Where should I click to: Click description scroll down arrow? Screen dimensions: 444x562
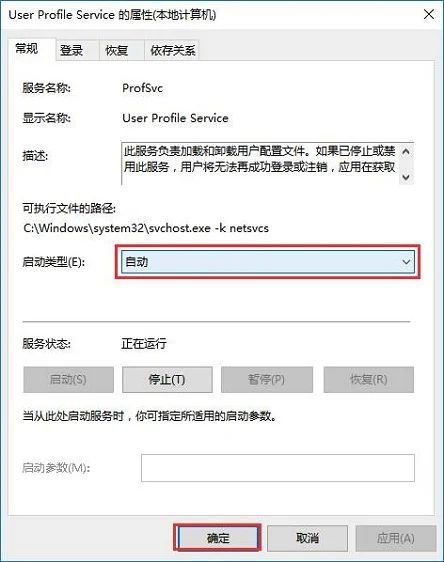406,177
